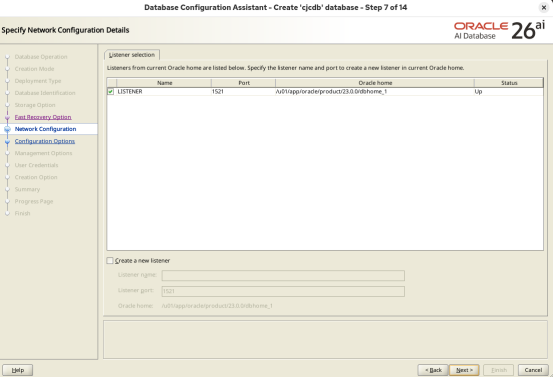Click Creation Option step in sidebar

click(36, 177)
